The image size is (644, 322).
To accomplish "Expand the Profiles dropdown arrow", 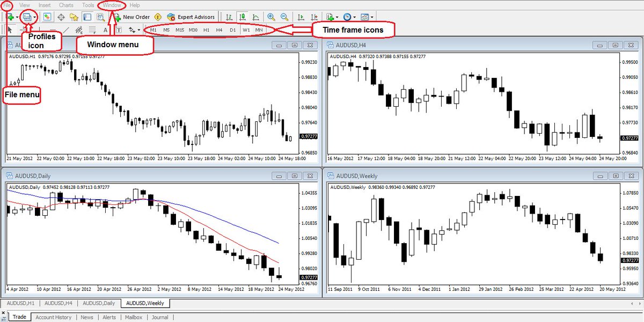I will (35, 17).
